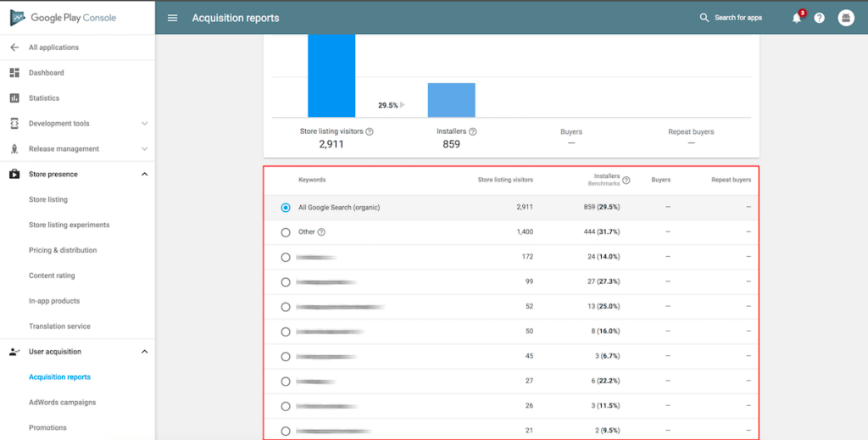
Task: Click the notifications bell icon
Action: point(796,18)
